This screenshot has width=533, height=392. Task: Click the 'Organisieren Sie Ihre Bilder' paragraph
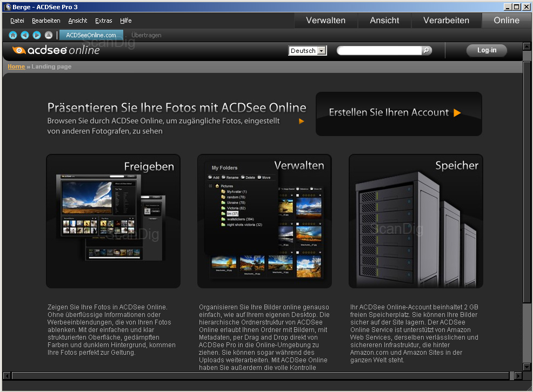coord(264,337)
